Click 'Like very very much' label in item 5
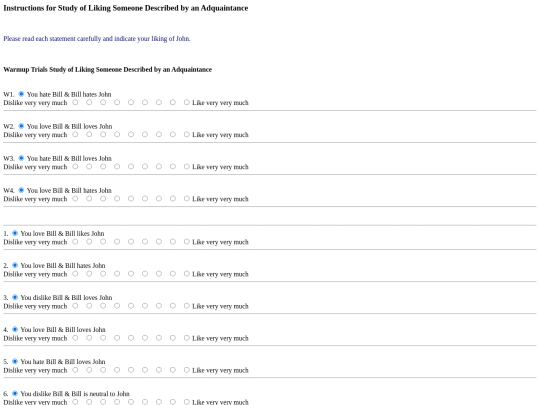Image resolution: width=540 pixels, height=405 pixels. [220, 370]
